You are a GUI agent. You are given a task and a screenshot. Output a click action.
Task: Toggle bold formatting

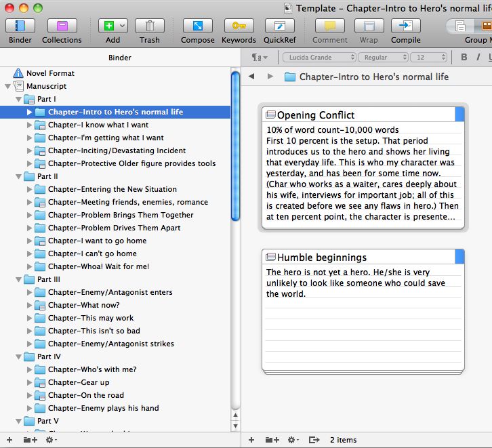coord(464,58)
